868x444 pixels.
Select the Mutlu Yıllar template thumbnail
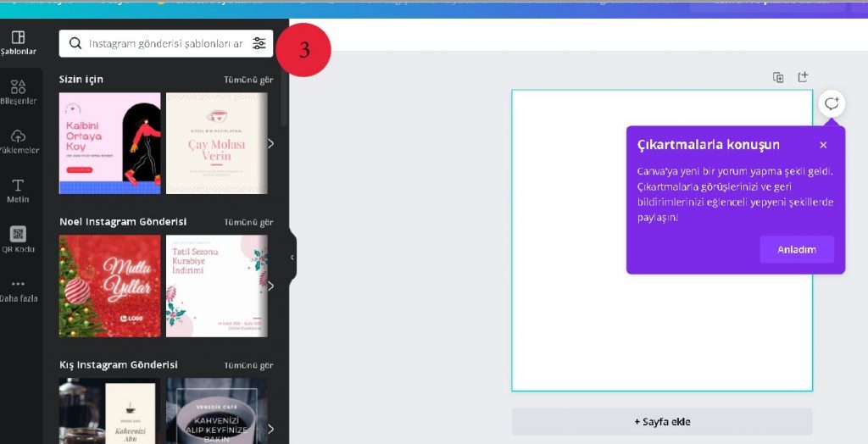tap(109, 286)
